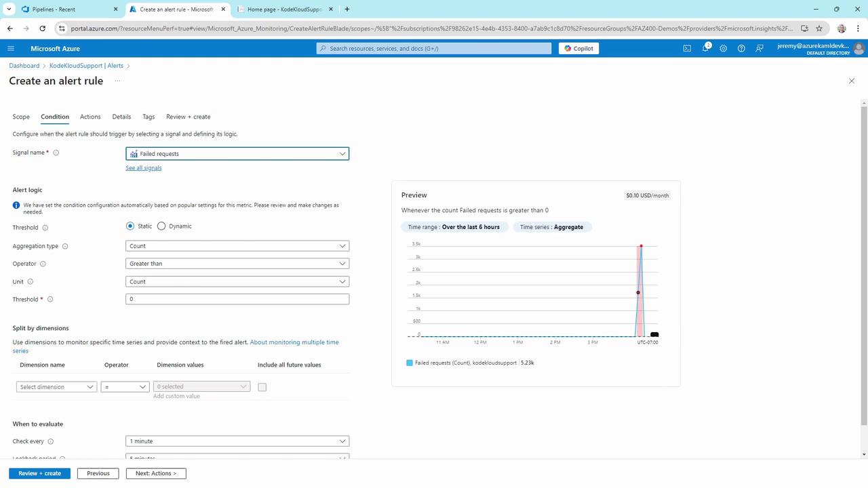Switch to the Home page - KodeKloudSupport browser tab
This screenshot has height=488, width=868.
click(x=283, y=9)
